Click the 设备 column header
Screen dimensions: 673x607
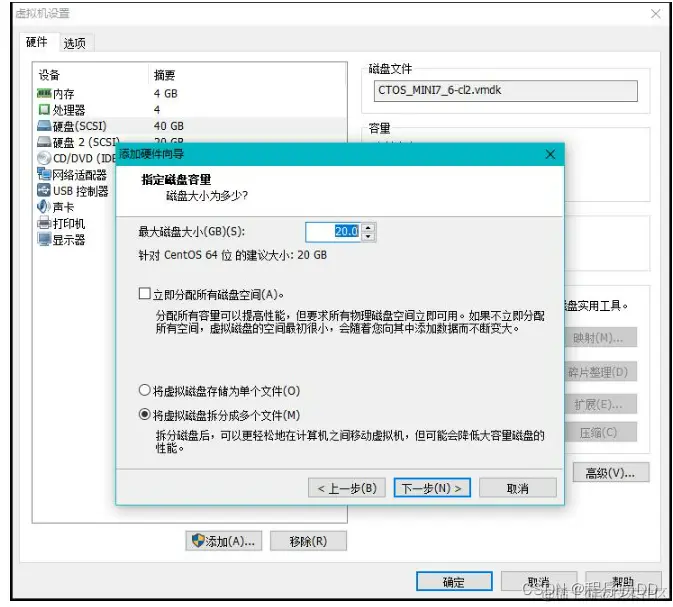point(49,75)
